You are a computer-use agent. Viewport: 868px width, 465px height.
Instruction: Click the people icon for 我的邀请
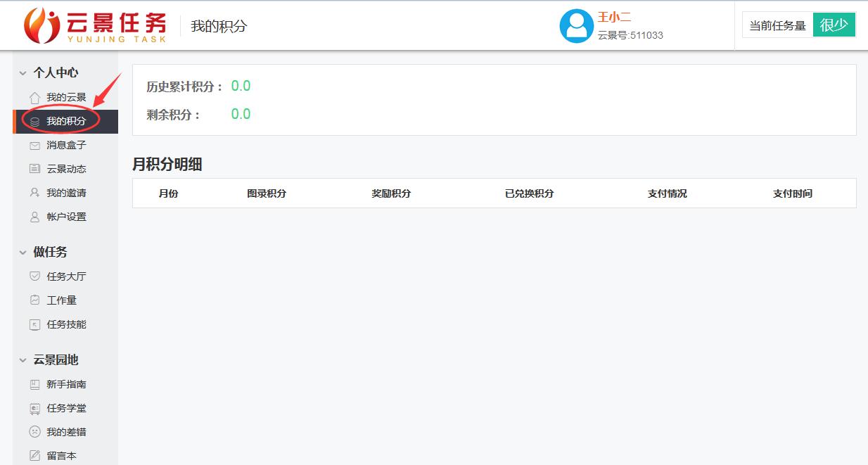tap(33, 193)
